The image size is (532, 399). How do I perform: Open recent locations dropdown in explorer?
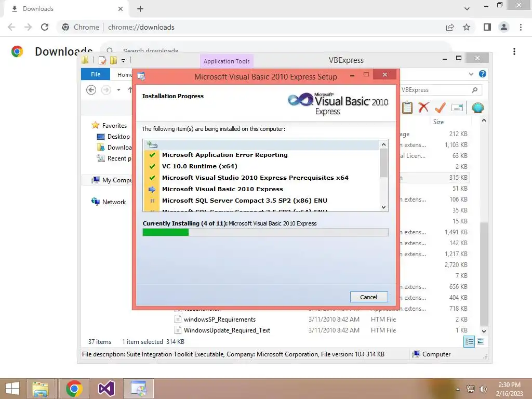pyautogui.click(x=119, y=90)
